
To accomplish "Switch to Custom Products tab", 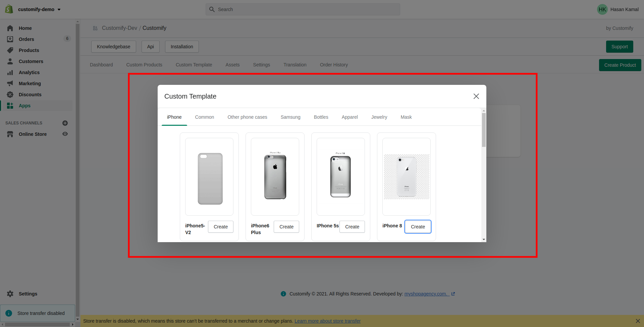I will pos(144,65).
